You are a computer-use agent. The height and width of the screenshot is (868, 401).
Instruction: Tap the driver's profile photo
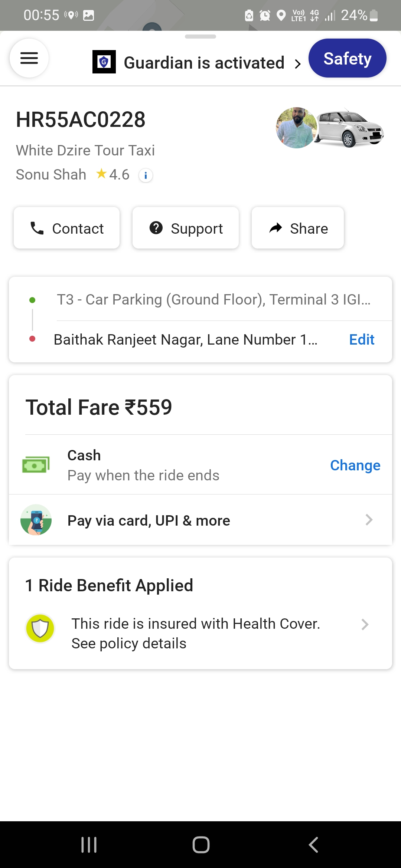click(296, 128)
